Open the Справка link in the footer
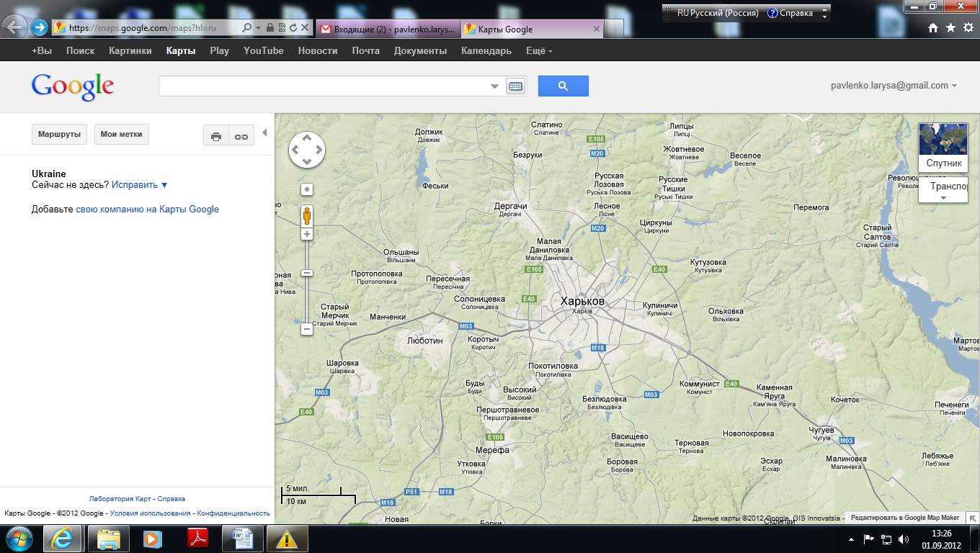The width and height of the screenshot is (980, 553). tap(171, 499)
